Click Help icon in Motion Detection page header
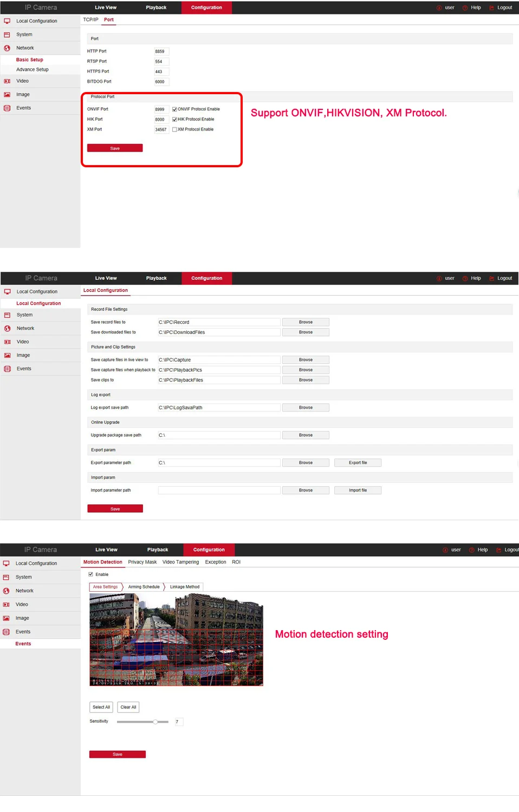 (x=472, y=550)
